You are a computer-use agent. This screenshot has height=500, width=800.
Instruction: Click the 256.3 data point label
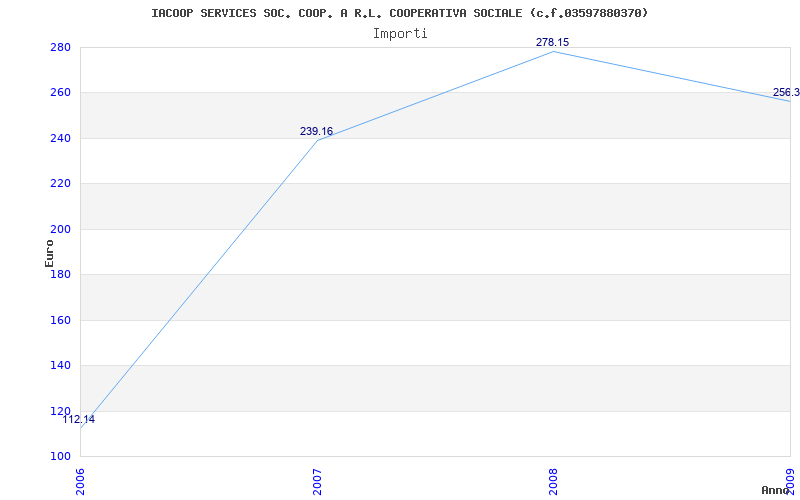(786, 92)
